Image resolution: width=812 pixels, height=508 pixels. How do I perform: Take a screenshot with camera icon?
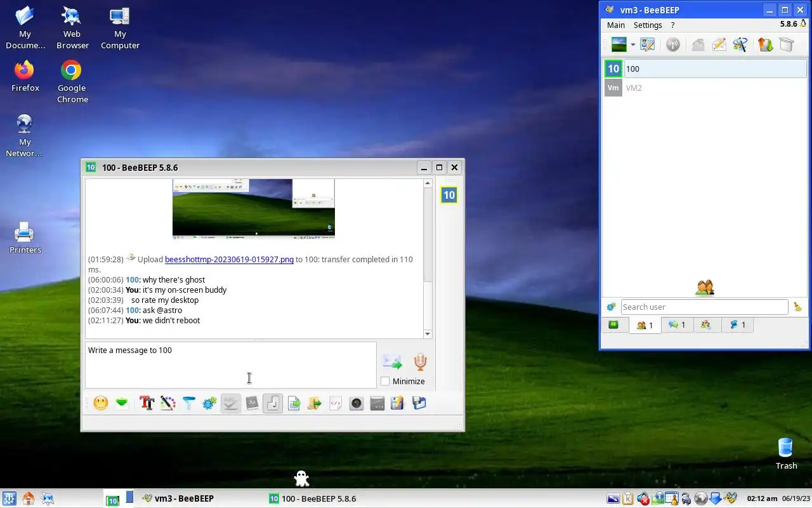[x=357, y=403]
